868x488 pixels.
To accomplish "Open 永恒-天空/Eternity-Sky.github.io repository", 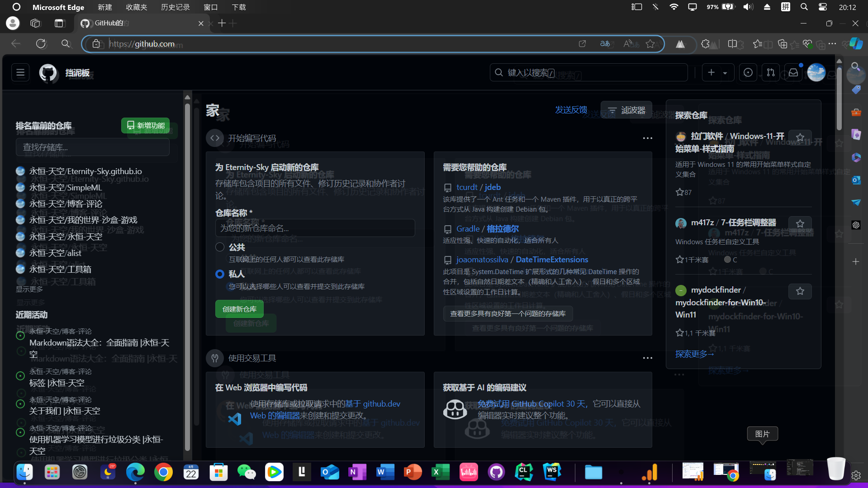I will click(85, 171).
